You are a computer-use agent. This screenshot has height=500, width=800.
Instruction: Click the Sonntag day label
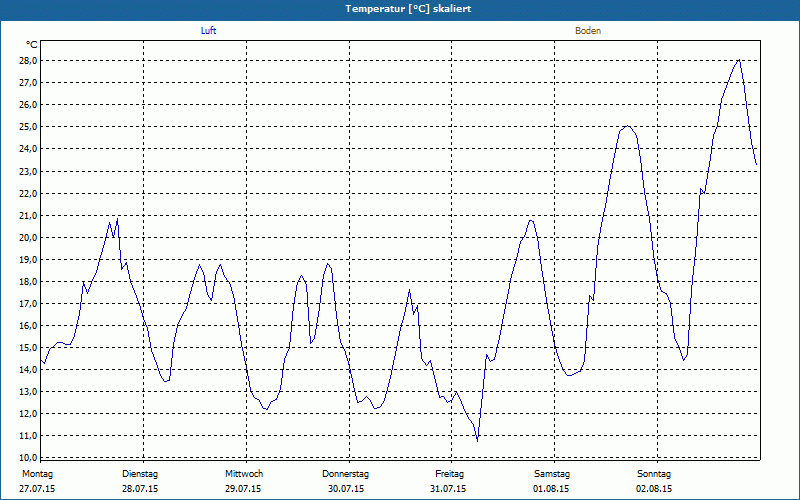pyautogui.click(x=654, y=474)
